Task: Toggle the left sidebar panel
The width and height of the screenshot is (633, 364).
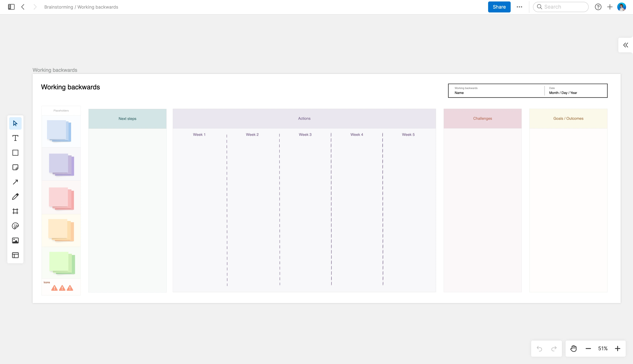Action: 11,7
